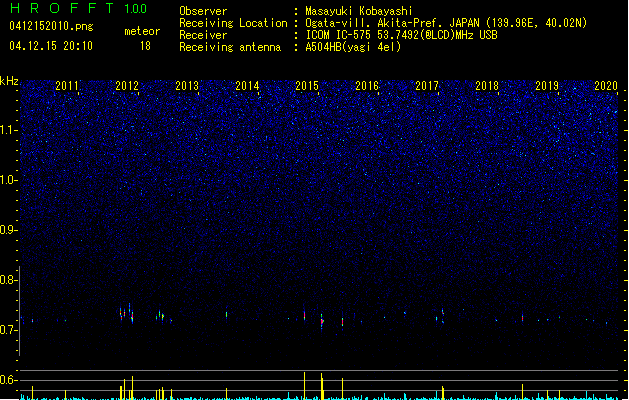Click the 2020 time axis label

click(x=606, y=86)
